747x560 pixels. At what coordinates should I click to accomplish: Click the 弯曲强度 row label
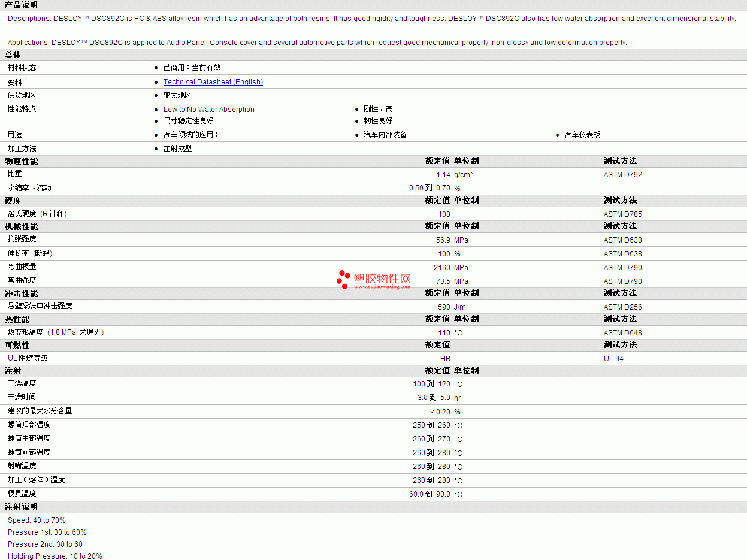click(22, 280)
